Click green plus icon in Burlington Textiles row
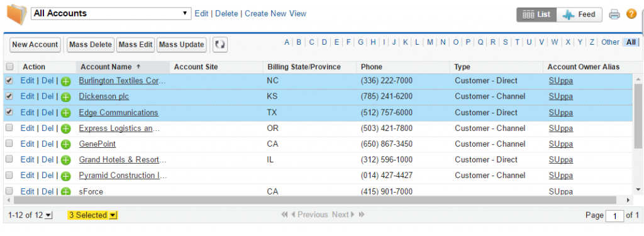The image size is (644, 236). coord(65,81)
